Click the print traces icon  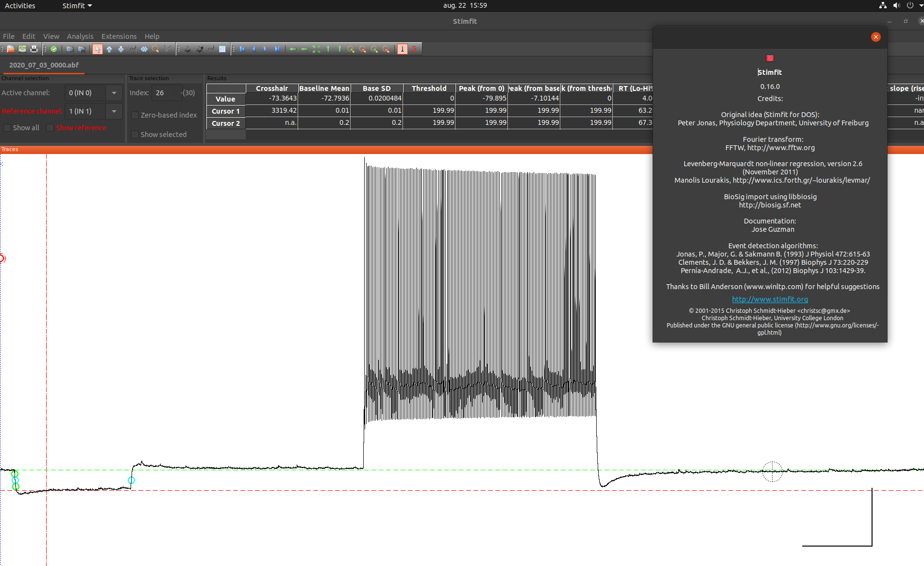pos(34,49)
